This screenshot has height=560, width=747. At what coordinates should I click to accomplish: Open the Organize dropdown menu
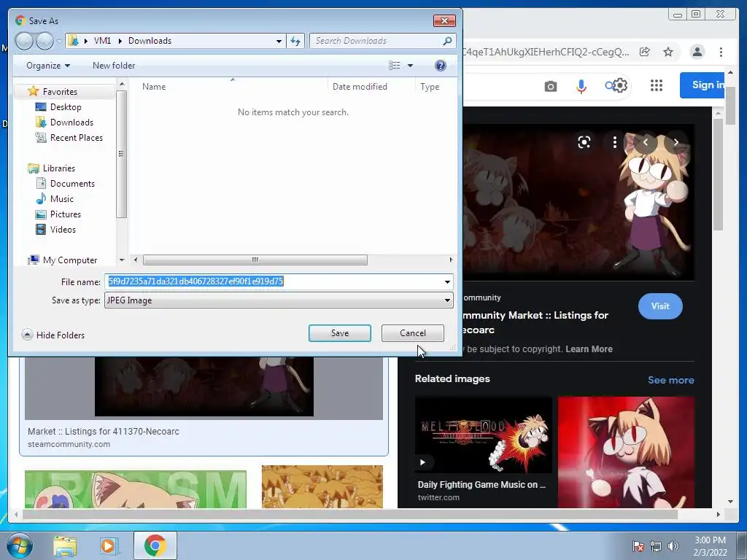tap(48, 65)
